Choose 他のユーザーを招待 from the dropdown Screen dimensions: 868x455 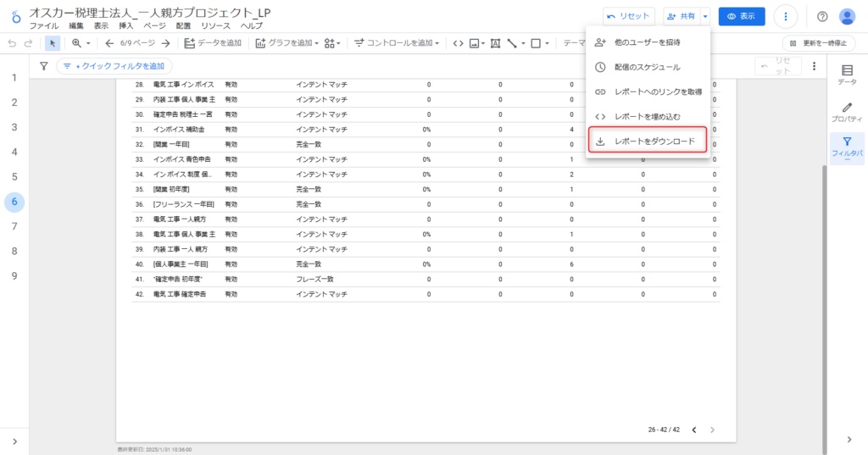648,42
